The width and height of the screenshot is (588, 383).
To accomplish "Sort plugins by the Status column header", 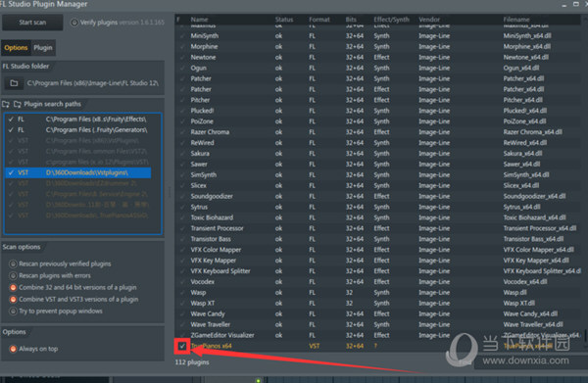I will tap(284, 20).
